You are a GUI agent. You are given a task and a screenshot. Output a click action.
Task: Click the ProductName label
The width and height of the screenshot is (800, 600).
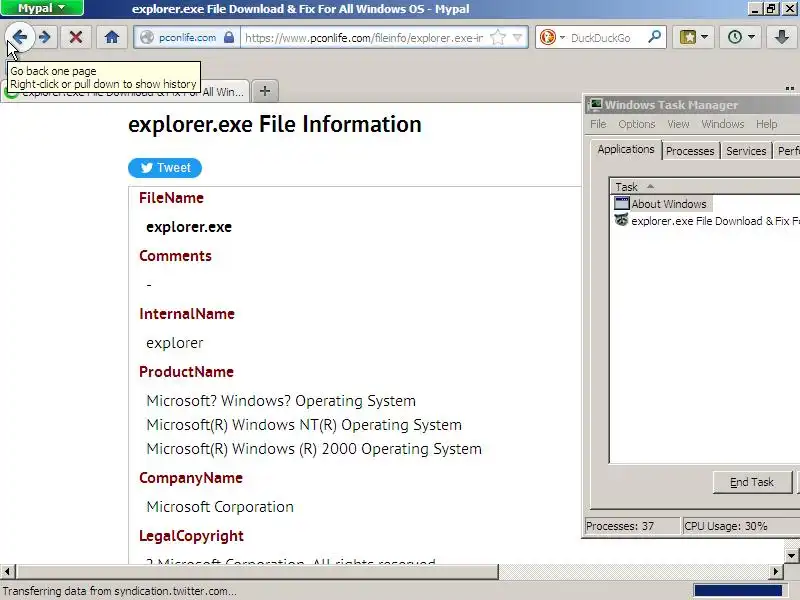(186, 372)
